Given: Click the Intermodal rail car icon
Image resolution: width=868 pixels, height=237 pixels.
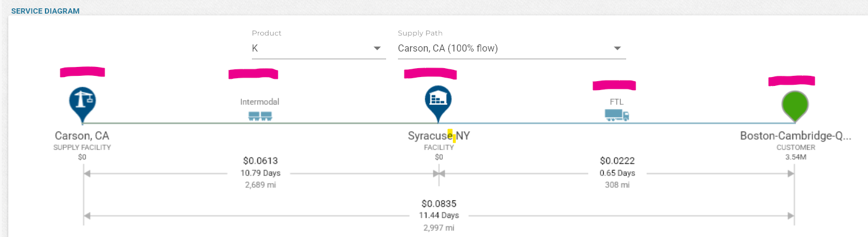Looking at the screenshot, I should pos(260,116).
